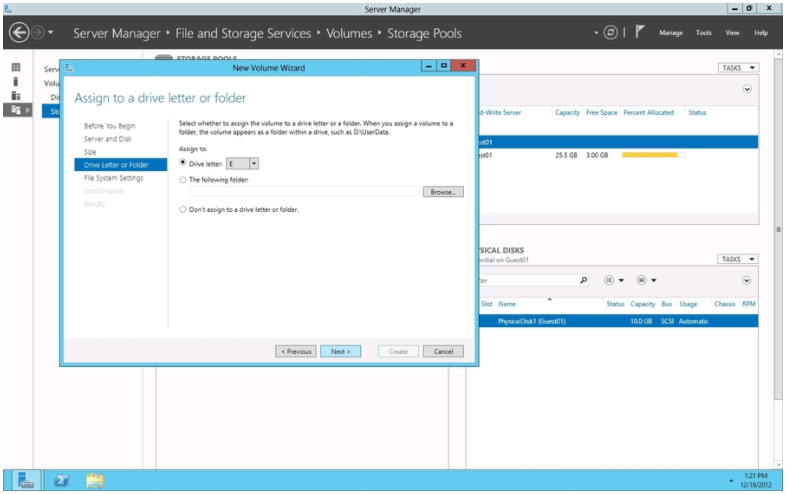787x494 pixels.
Task: Open the Tools menu
Action: [704, 33]
